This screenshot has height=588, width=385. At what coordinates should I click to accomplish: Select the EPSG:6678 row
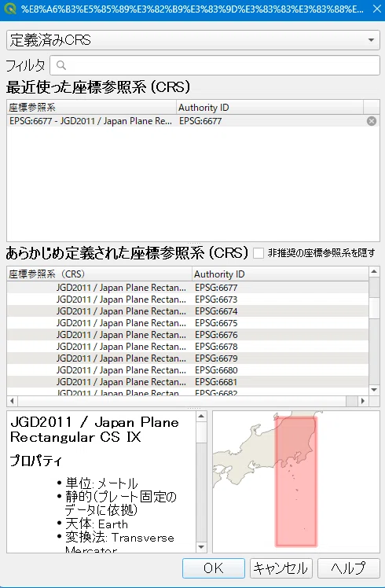click(188, 347)
